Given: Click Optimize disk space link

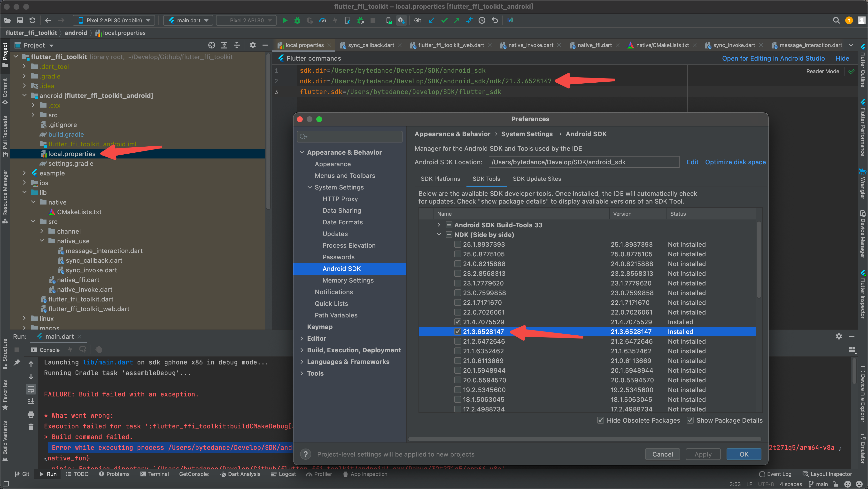Looking at the screenshot, I should coord(735,162).
